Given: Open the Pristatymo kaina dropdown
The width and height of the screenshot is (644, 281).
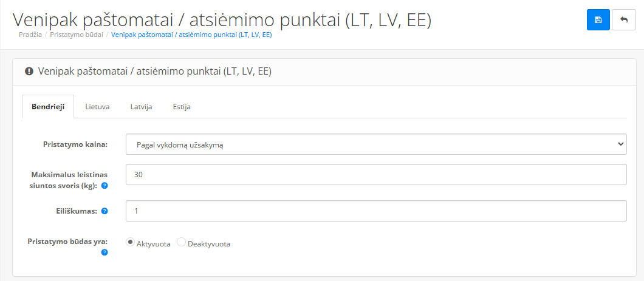Looking at the screenshot, I should pyautogui.click(x=376, y=144).
